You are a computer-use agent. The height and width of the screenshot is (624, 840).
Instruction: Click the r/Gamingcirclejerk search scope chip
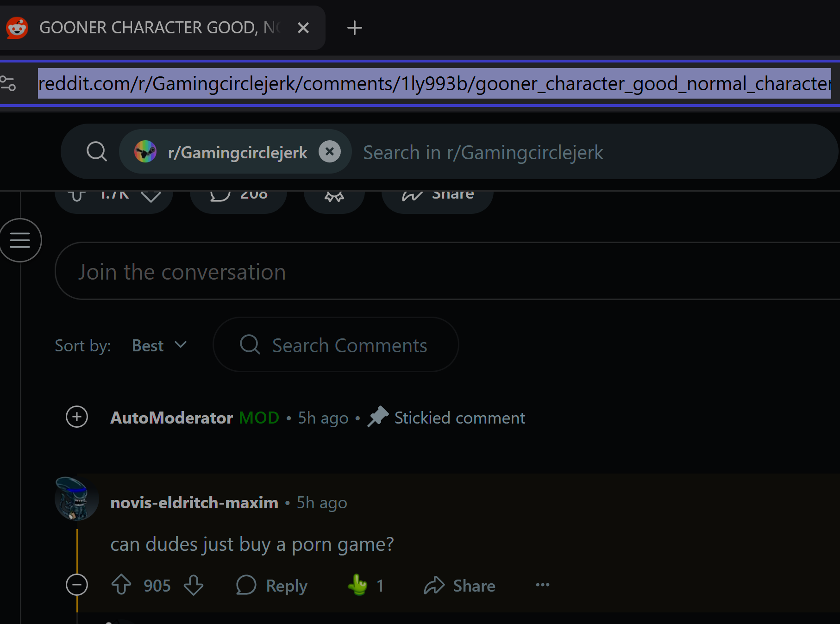click(x=235, y=151)
